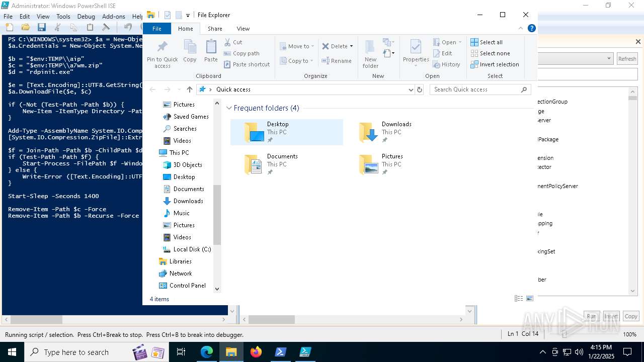Select 3D Objects in navigation pane
This screenshot has height=362, width=644.
tap(188, 165)
